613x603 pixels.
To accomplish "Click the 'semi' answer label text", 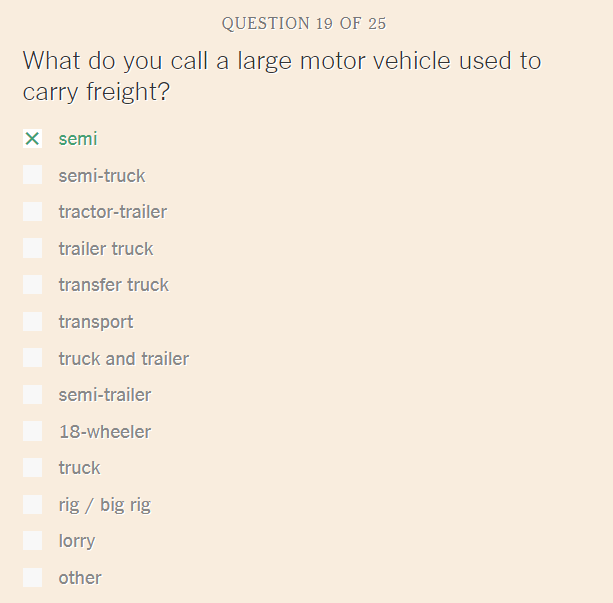I will point(78,139).
